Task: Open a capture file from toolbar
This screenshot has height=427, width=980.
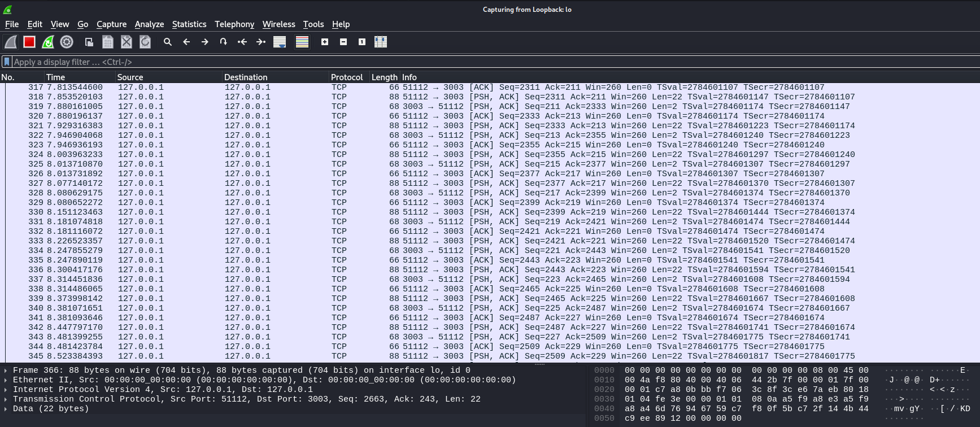Action: click(x=89, y=42)
